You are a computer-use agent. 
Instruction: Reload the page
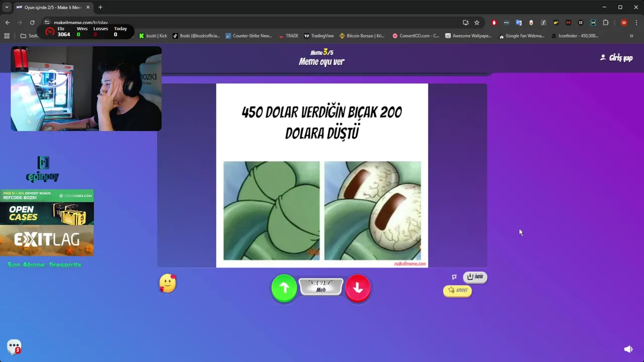point(32,23)
